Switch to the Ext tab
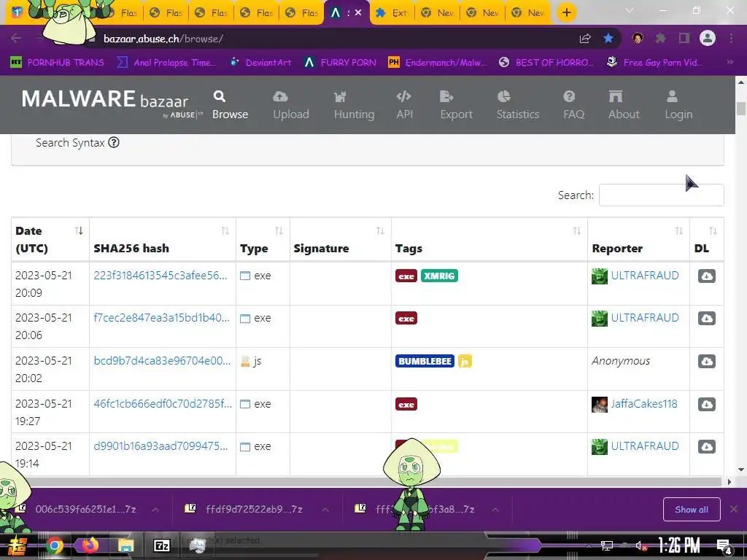The height and width of the screenshot is (560, 747). click(x=392, y=13)
